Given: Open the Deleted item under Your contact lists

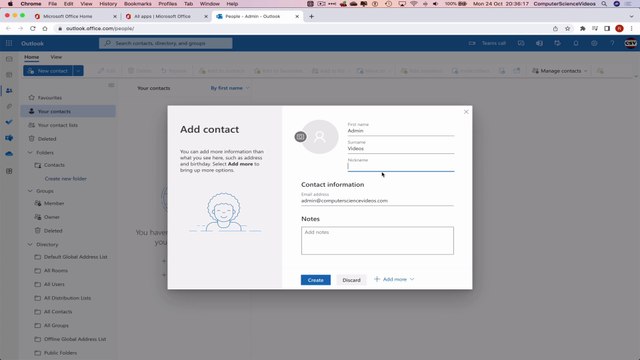Looking at the screenshot, I should click(68, 139).
